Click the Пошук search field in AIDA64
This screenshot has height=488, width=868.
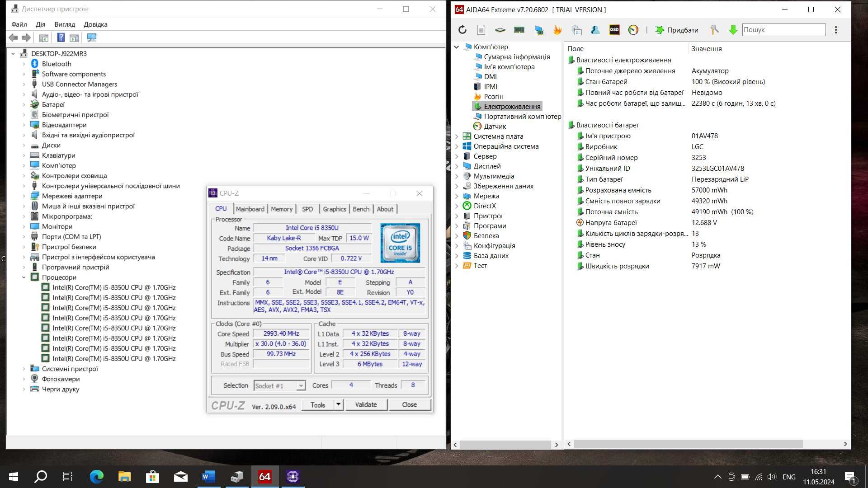tap(783, 30)
